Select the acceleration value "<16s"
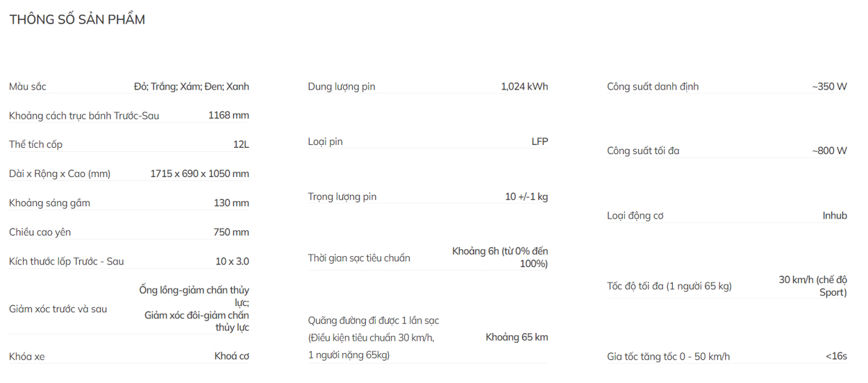The width and height of the screenshot is (868, 383). click(x=836, y=356)
